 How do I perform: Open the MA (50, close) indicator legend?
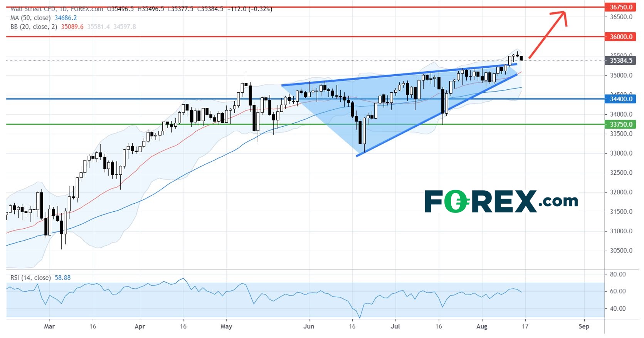click(x=30, y=18)
